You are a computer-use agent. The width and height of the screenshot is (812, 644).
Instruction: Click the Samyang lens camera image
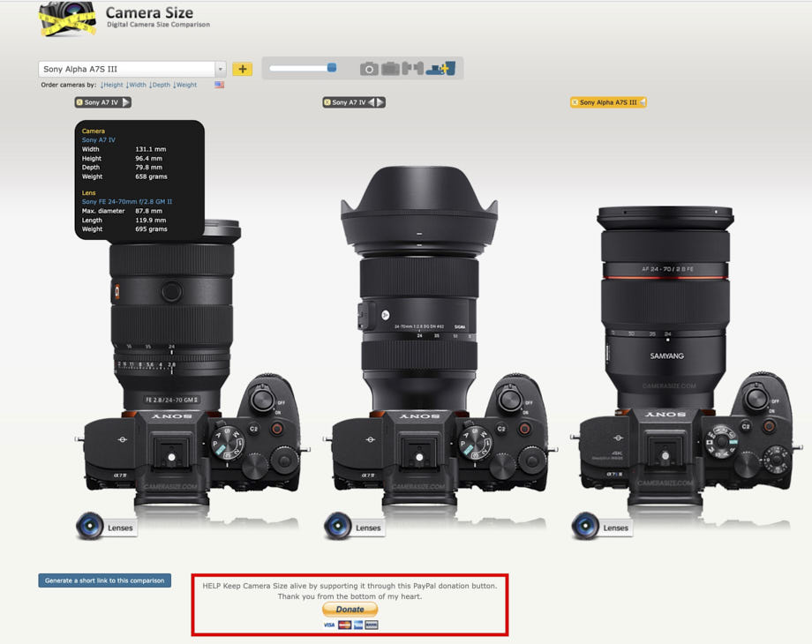coord(687,356)
